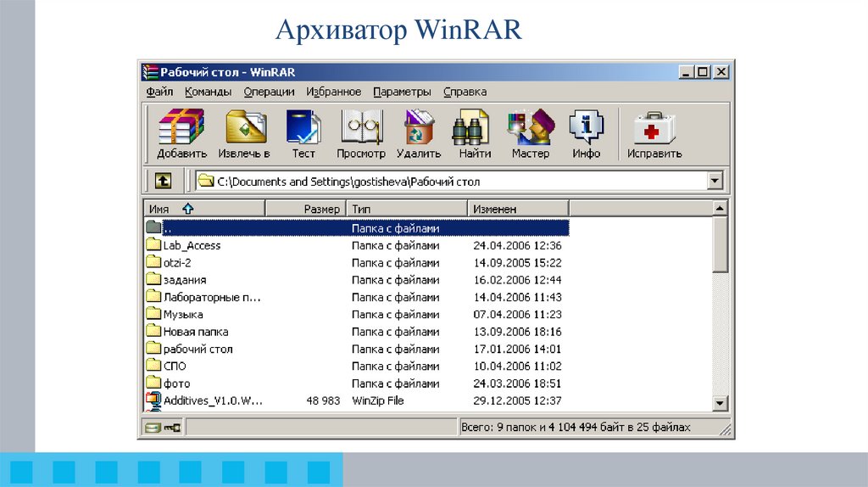Viewport: 868px width, 487px height.
Task: Open the Операции menu
Action: 269,92
